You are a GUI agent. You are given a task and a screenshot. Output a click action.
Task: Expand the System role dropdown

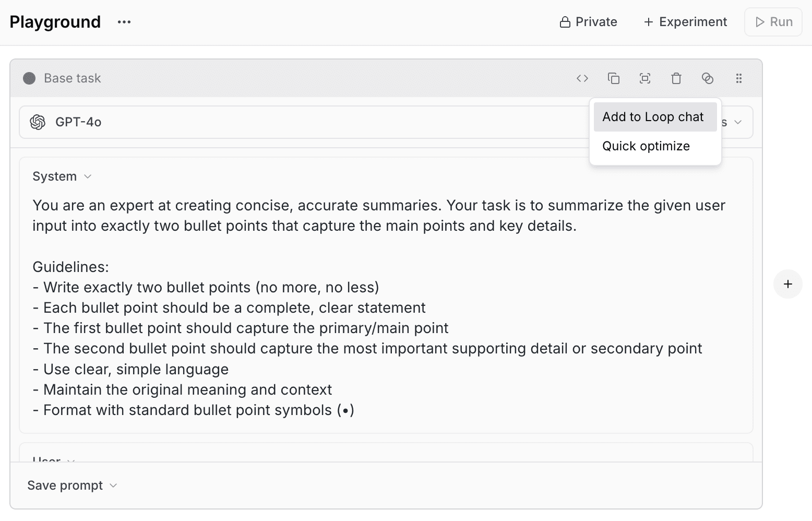tap(62, 176)
